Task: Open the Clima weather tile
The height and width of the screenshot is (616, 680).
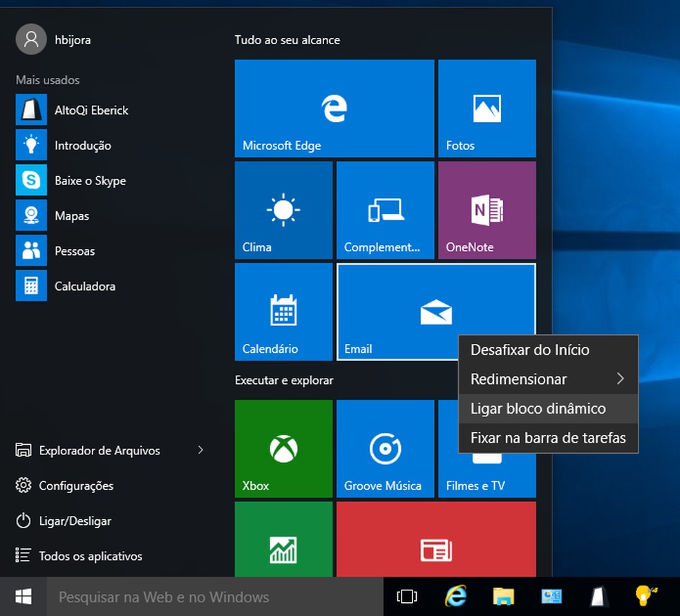Action: [x=283, y=210]
